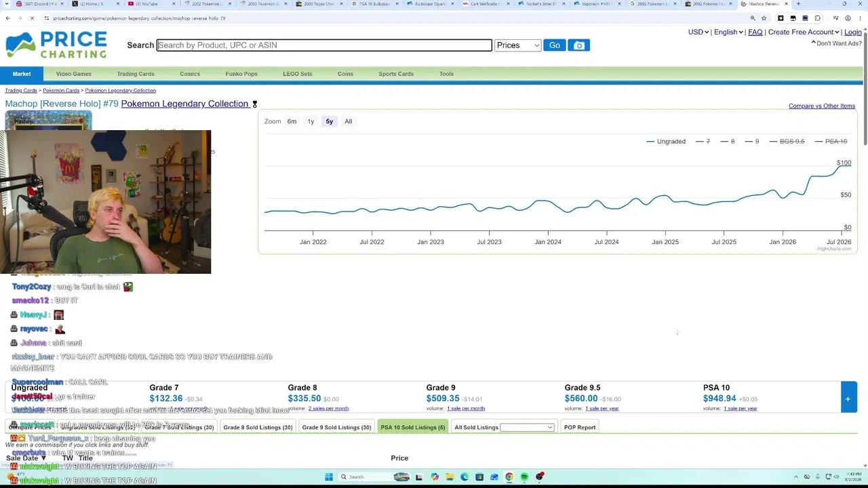Focus the product search input field
868x488 pixels.
click(324, 45)
